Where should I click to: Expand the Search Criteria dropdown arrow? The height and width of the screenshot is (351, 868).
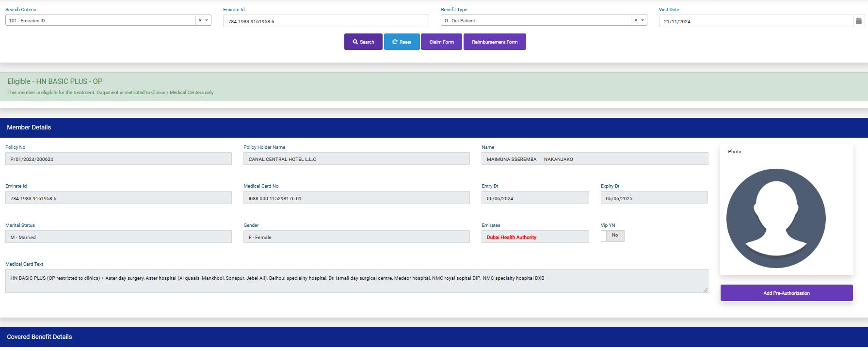[x=207, y=20]
